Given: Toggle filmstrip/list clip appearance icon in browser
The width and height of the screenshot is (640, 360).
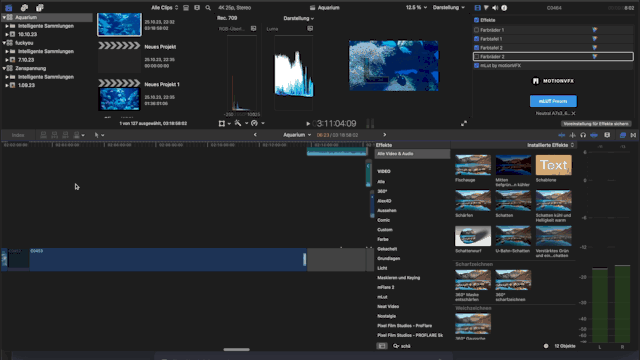Looking at the screenshot, I should pos(186,8).
